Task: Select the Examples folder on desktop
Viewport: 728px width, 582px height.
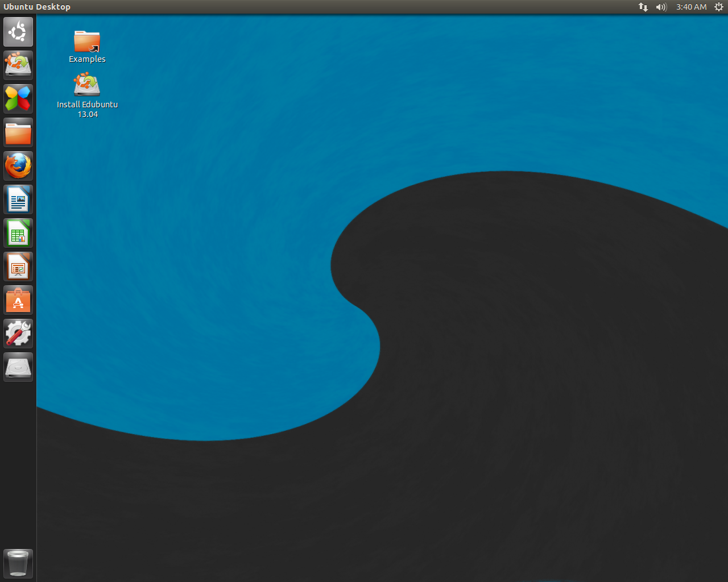Action: coord(87,41)
